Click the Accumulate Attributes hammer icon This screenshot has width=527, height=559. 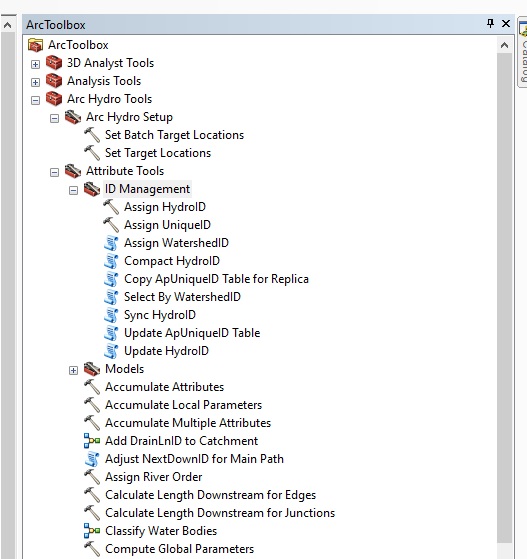click(92, 387)
